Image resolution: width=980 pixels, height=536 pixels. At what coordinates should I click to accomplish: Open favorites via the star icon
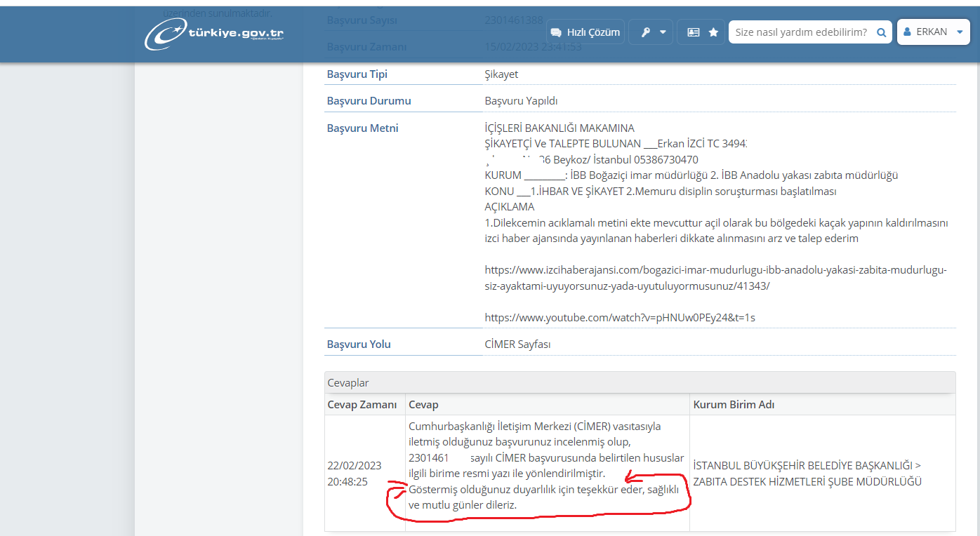(713, 32)
